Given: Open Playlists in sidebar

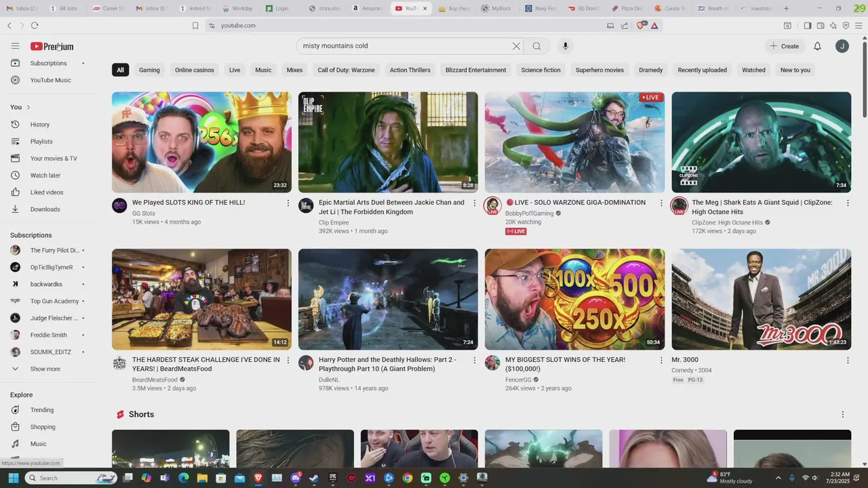Looking at the screenshot, I should [47, 142].
